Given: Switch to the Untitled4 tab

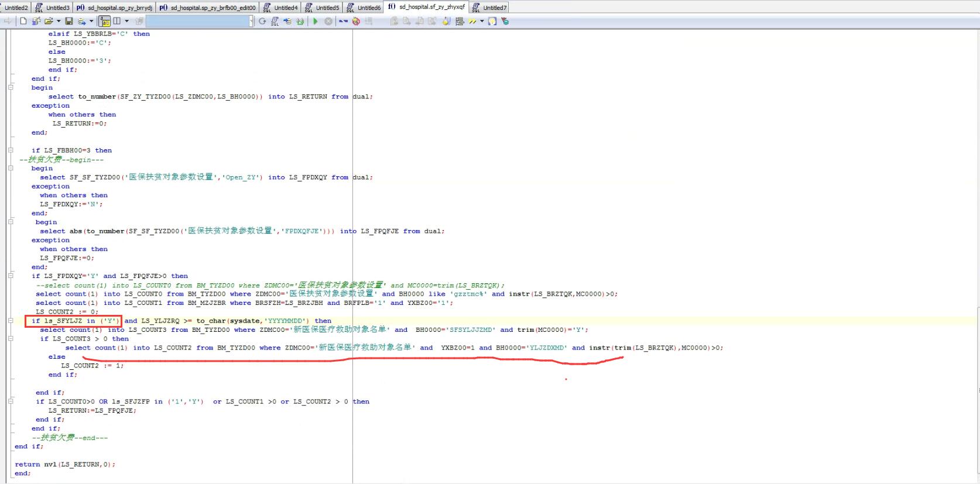Looking at the screenshot, I should [280, 8].
